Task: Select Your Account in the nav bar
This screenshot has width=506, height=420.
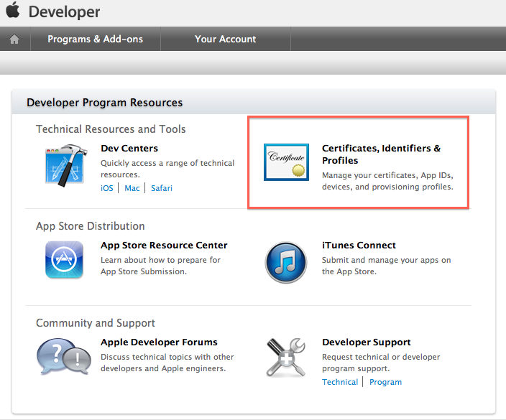Action: tap(225, 39)
